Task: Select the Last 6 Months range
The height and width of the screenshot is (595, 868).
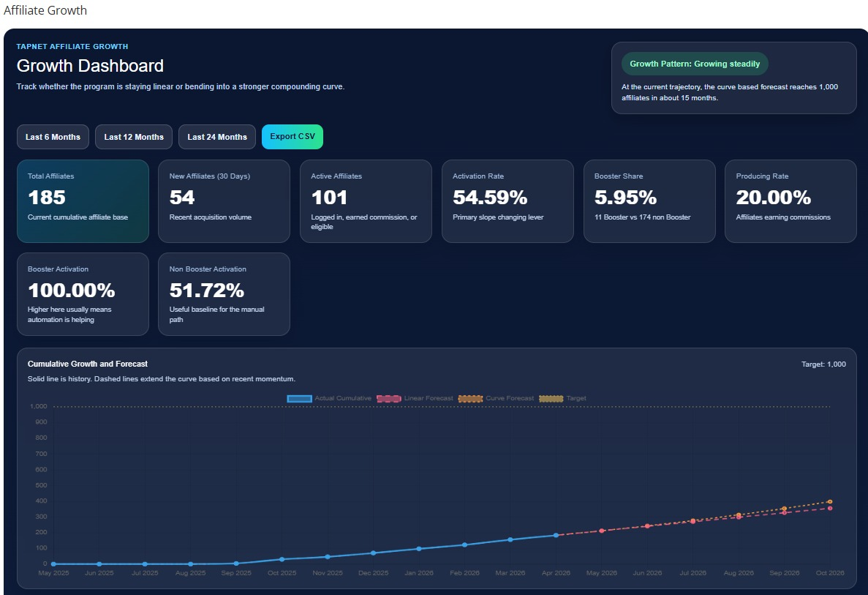Action: point(53,137)
